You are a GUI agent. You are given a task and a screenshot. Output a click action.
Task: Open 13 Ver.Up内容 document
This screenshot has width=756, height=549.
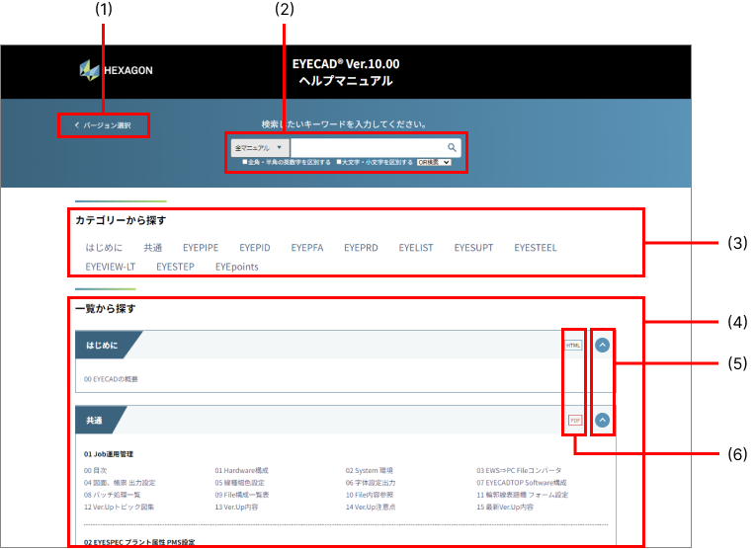pyautogui.click(x=236, y=508)
